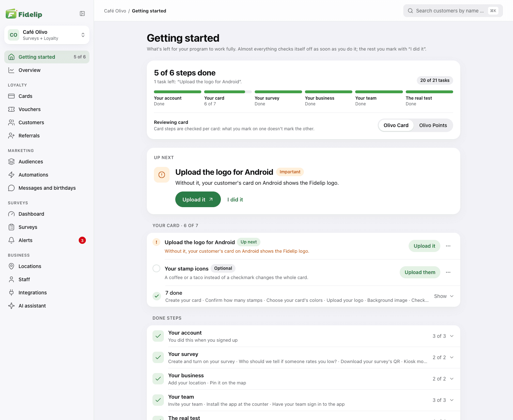Image resolution: width=513 pixels, height=420 pixels.
Task: Open the Staff page
Action: (x=47, y=279)
